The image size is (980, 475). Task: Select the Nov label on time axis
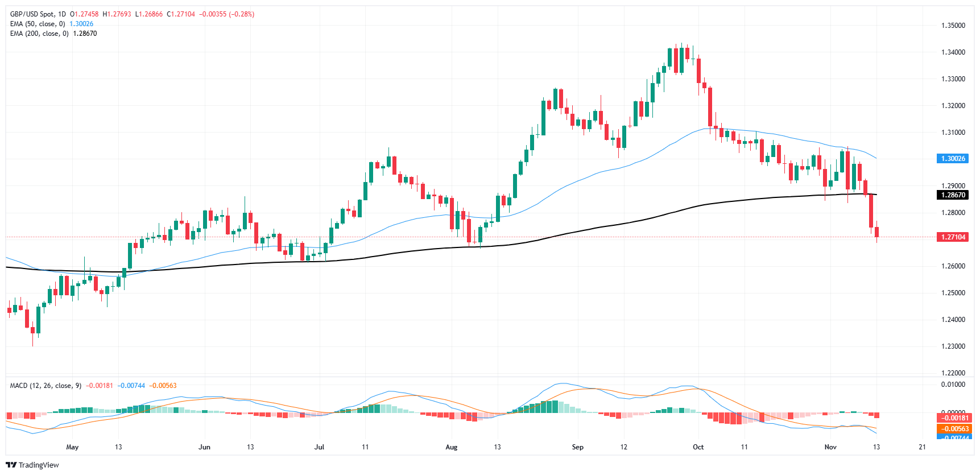pyautogui.click(x=830, y=447)
